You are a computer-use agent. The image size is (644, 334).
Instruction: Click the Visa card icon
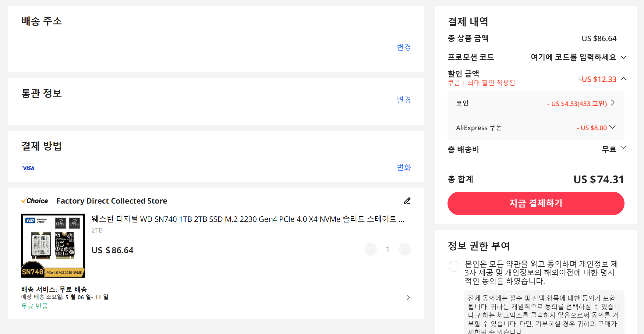pos(28,168)
